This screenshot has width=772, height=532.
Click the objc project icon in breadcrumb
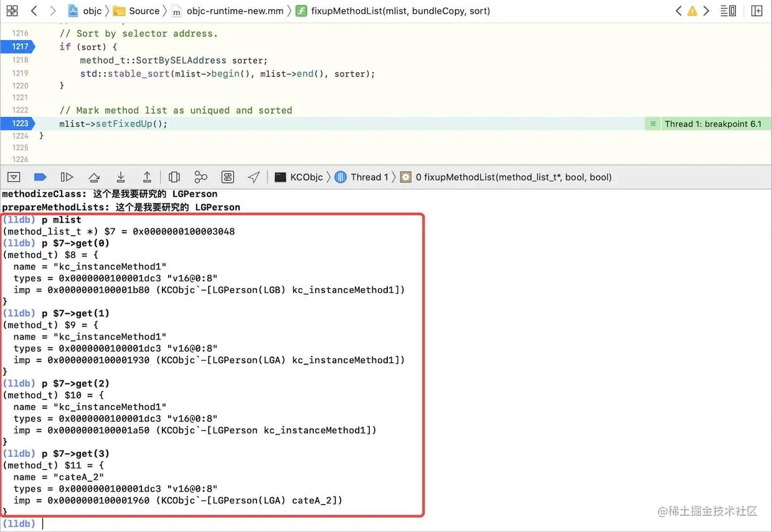[73, 11]
